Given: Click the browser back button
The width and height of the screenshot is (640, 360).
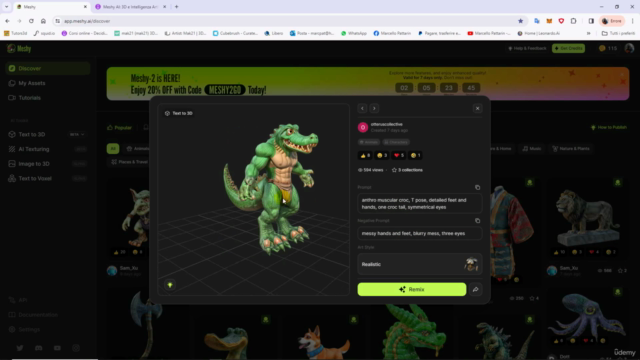Looking at the screenshot, I should tap(7, 21).
